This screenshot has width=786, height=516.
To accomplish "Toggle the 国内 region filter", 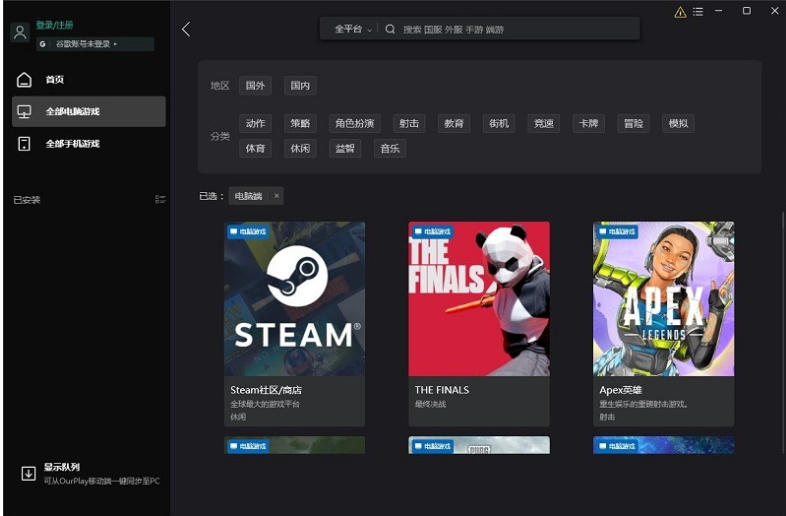I will [x=300, y=86].
